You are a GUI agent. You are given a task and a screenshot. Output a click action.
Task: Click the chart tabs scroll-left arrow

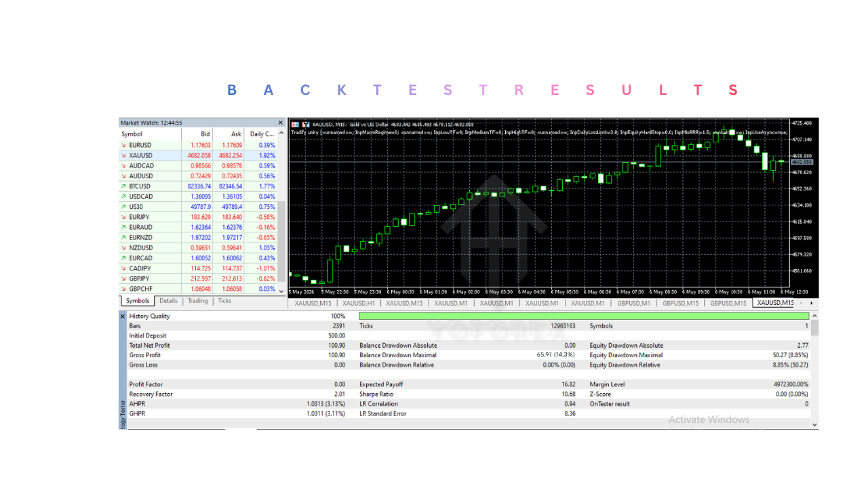point(802,303)
